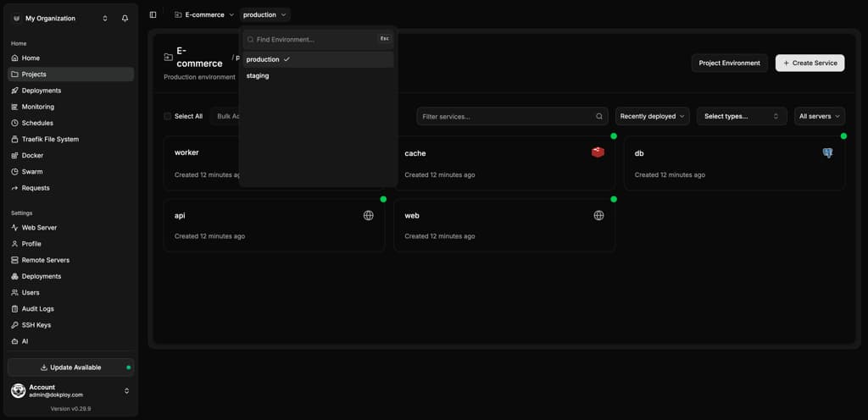
Task: Open Users settings
Action: tap(71, 292)
